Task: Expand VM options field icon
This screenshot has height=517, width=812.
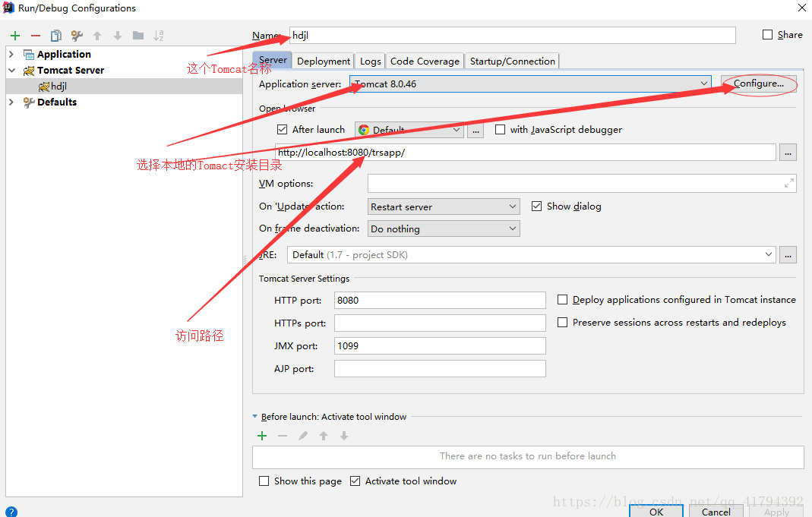Action: pos(788,183)
